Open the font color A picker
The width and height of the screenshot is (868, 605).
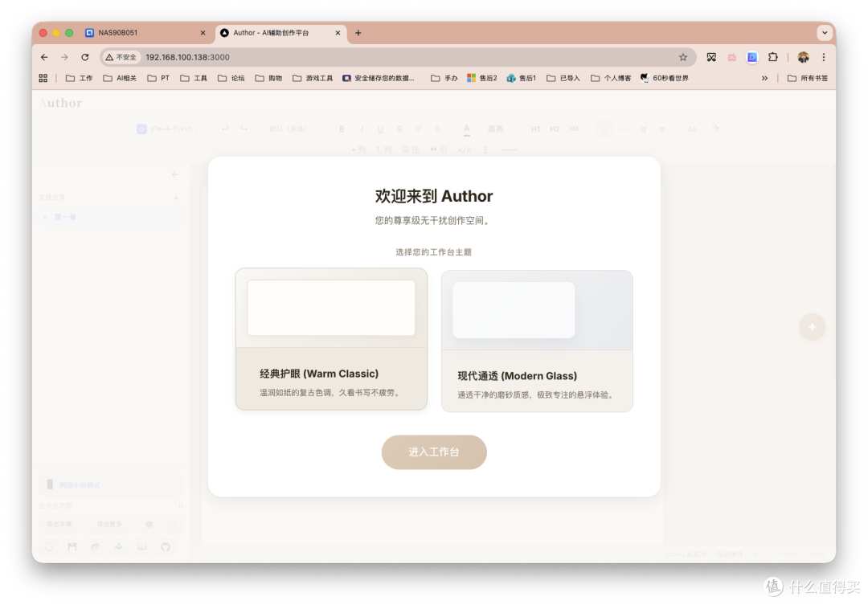click(467, 129)
